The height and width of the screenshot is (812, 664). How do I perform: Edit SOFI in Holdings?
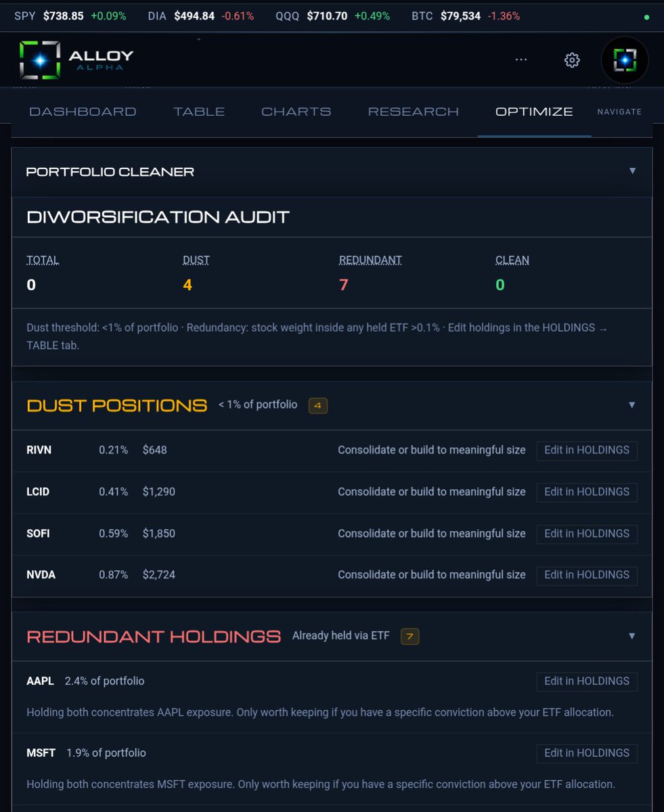(587, 534)
